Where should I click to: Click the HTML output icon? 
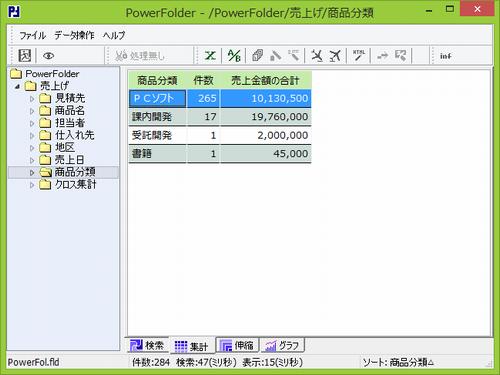359,55
